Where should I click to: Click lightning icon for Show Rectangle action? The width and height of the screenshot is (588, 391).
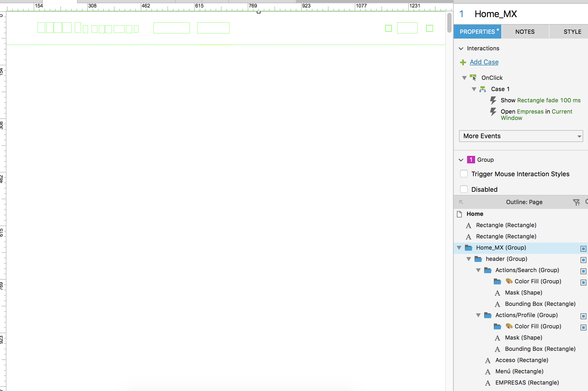tap(493, 100)
